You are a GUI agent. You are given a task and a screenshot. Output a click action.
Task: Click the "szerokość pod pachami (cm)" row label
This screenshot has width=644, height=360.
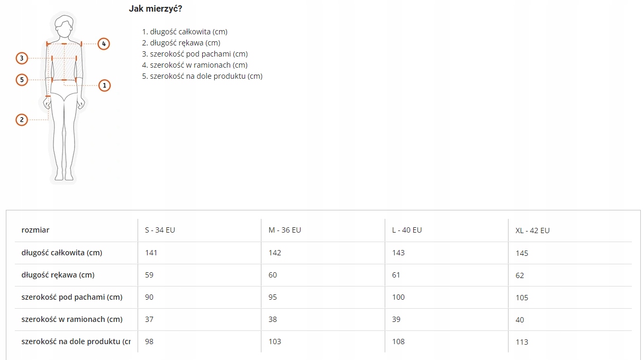tap(72, 297)
